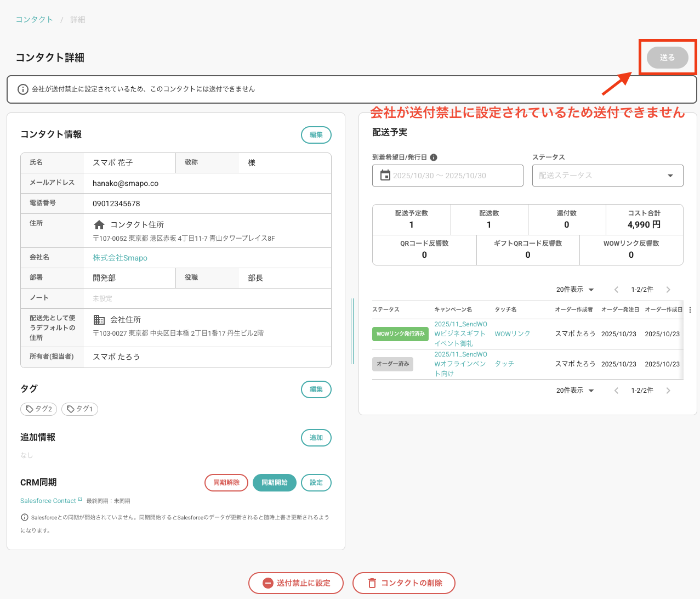Click the オーダー発注日 column header

coord(620,310)
